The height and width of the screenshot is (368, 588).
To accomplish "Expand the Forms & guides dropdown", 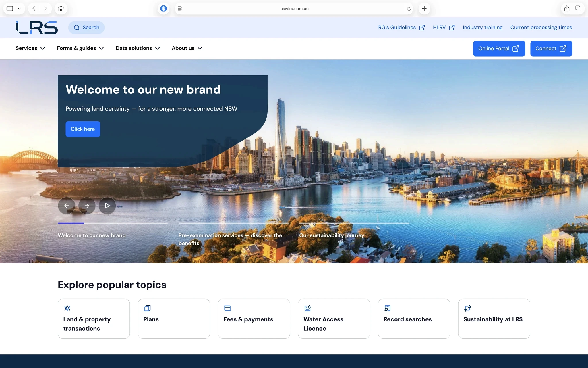I will 80,48.
